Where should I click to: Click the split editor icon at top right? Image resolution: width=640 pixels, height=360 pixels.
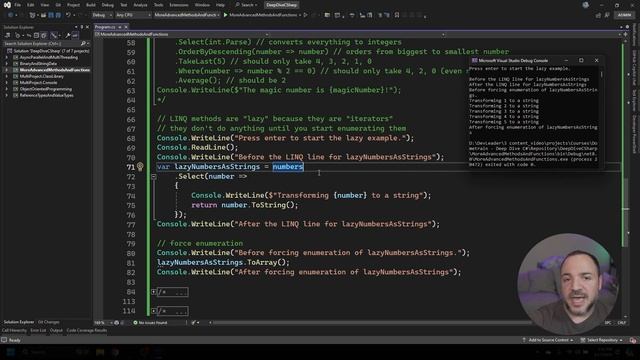click(x=625, y=35)
